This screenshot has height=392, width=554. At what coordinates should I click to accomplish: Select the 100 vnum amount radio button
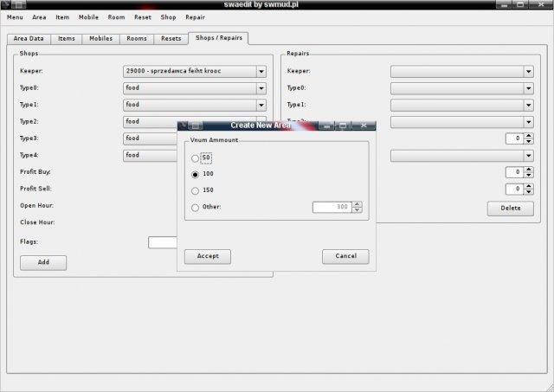tap(195, 175)
